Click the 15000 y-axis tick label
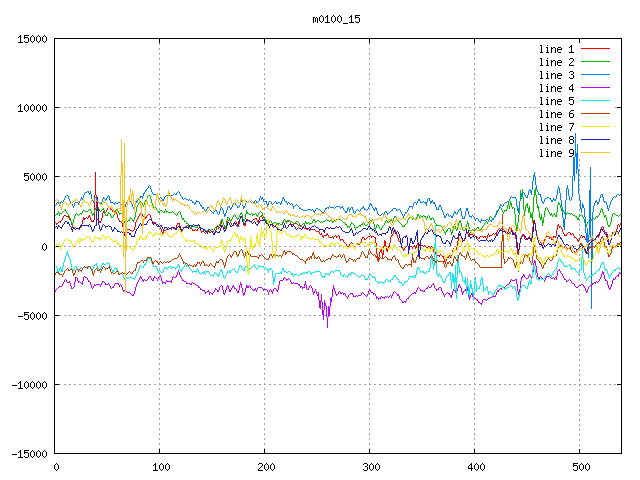The width and height of the screenshot is (640, 480). [x=32, y=39]
